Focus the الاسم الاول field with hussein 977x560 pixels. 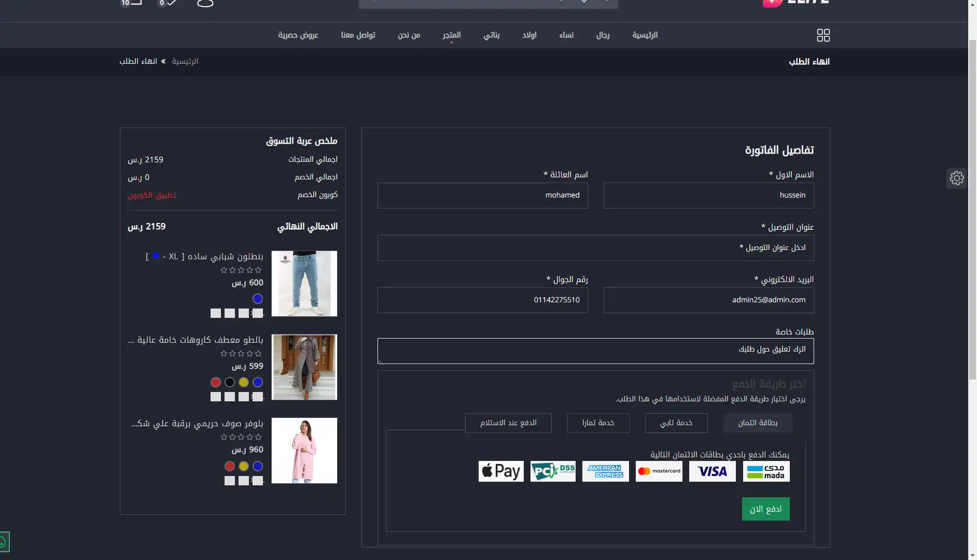[x=708, y=195]
